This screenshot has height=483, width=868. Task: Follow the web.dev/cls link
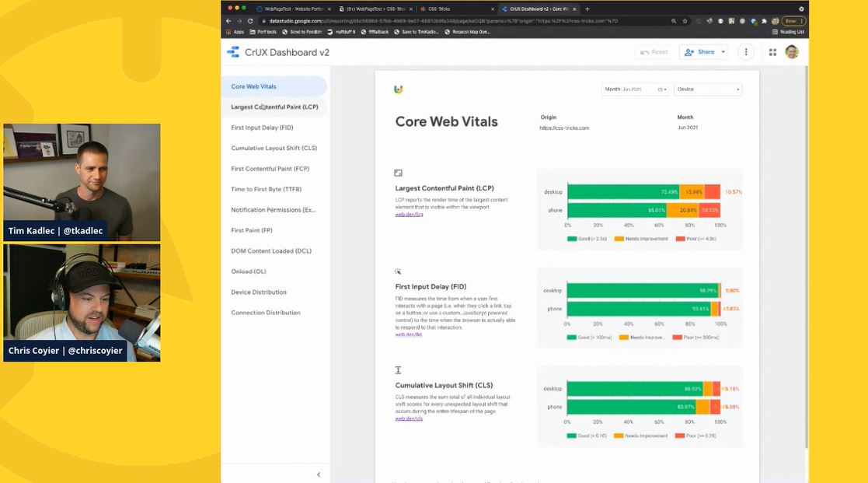click(x=409, y=418)
